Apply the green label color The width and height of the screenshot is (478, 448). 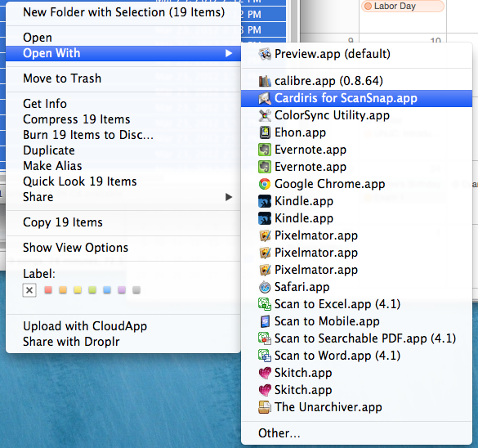92,289
